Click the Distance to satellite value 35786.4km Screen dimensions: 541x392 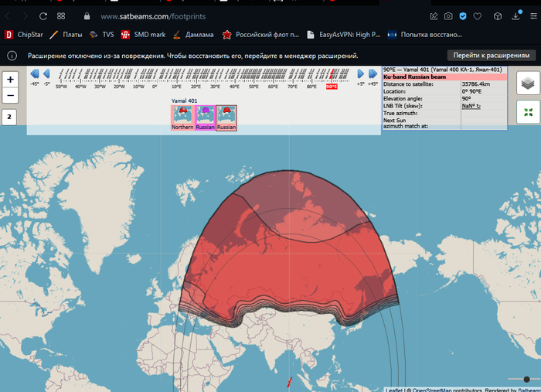click(x=476, y=84)
